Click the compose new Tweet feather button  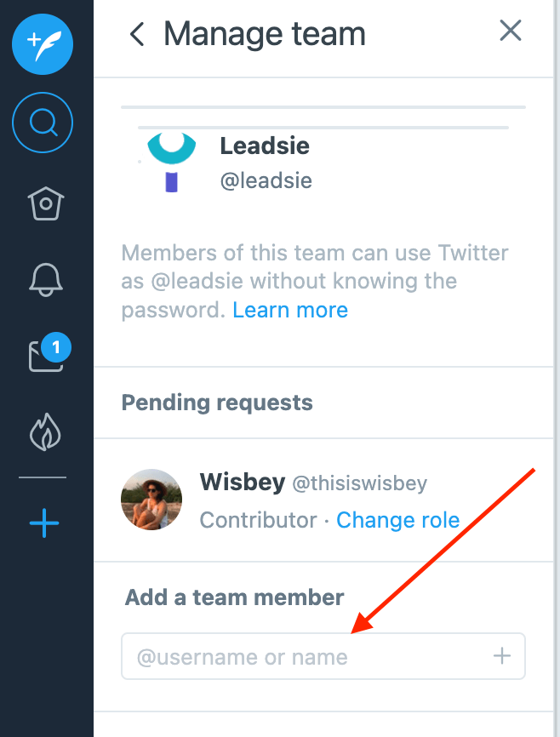[x=43, y=43]
